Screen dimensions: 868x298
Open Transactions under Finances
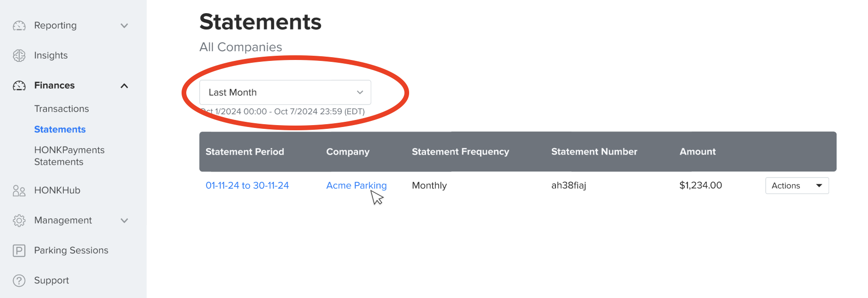[x=61, y=109]
